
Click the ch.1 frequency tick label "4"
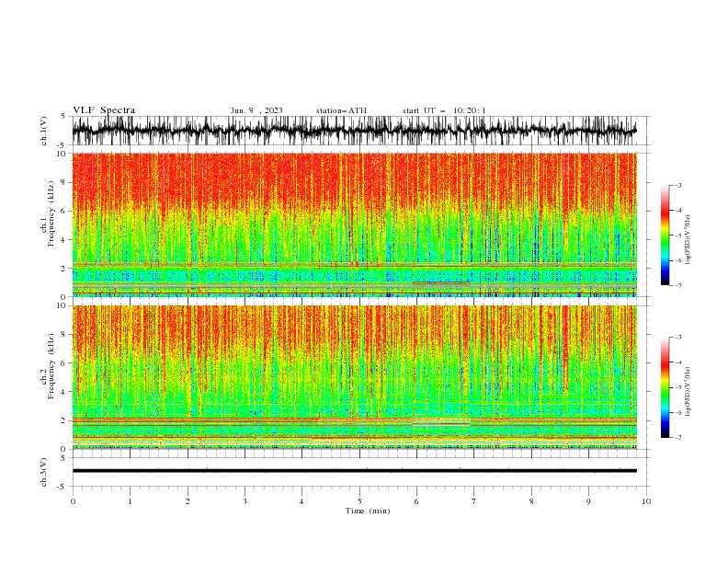(63, 240)
